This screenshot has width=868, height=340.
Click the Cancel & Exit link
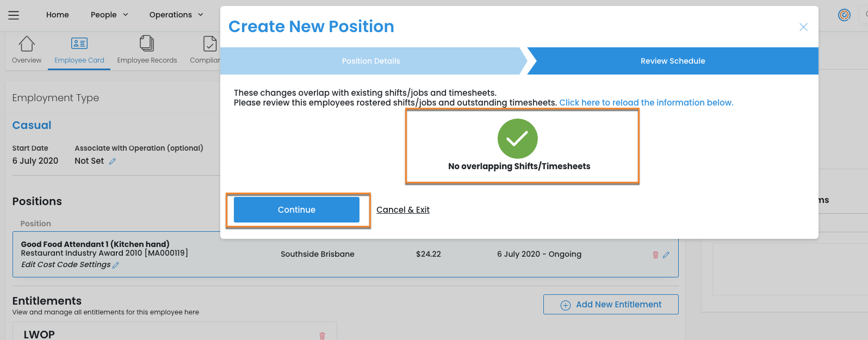point(403,210)
